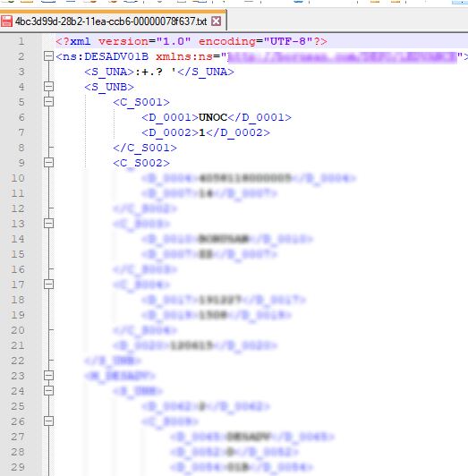This screenshot has height=476, width=468.
Task: Click the closing </D_0001> tag
Action: point(260,117)
